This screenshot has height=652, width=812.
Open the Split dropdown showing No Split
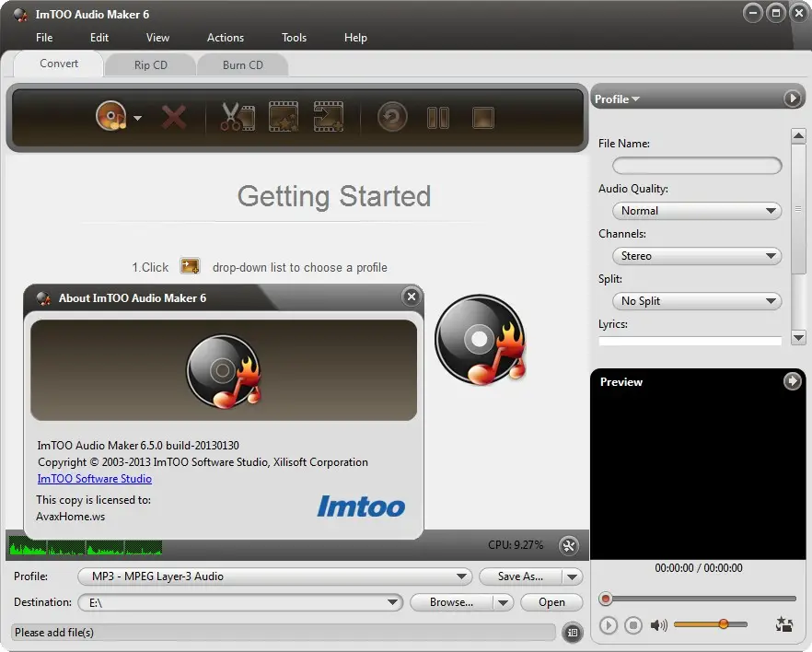point(697,301)
